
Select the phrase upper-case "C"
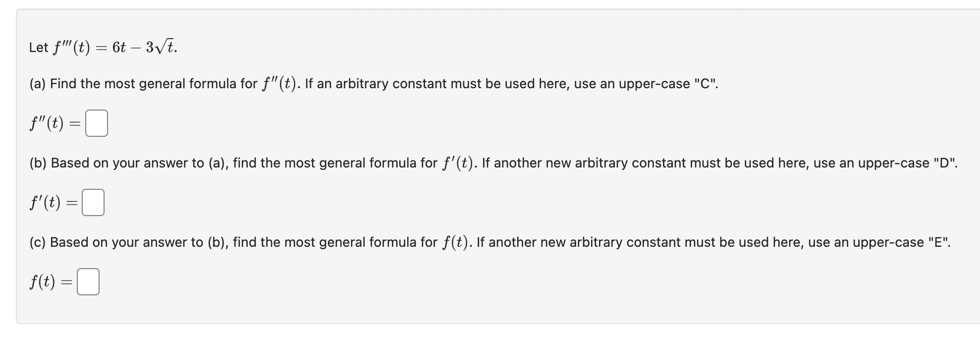666,83
